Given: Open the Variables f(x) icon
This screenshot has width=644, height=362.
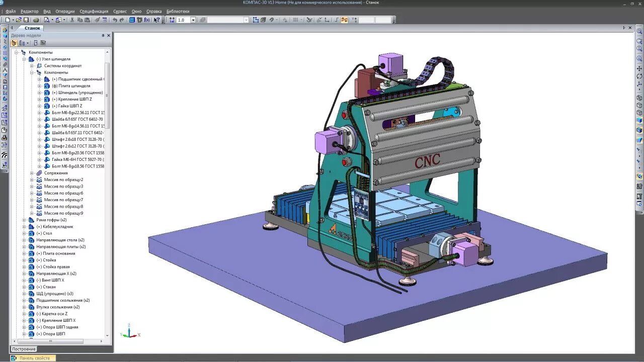Looking at the screenshot, I should coord(147,20).
